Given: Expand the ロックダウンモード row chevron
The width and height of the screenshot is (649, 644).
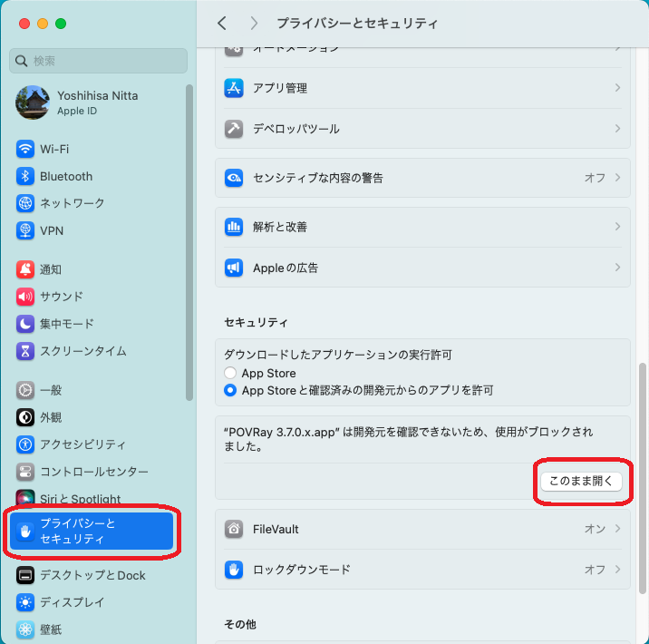Looking at the screenshot, I should point(617,570).
